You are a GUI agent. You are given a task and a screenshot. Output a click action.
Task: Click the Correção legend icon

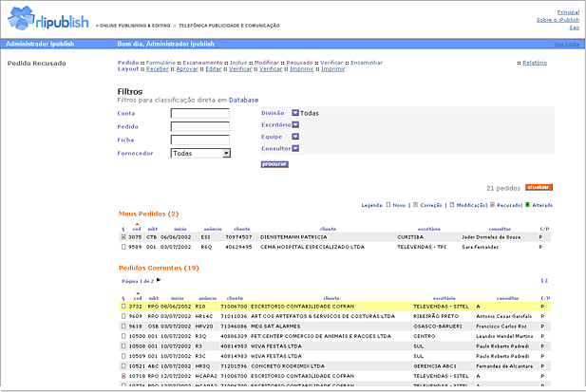(x=415, y=205)
